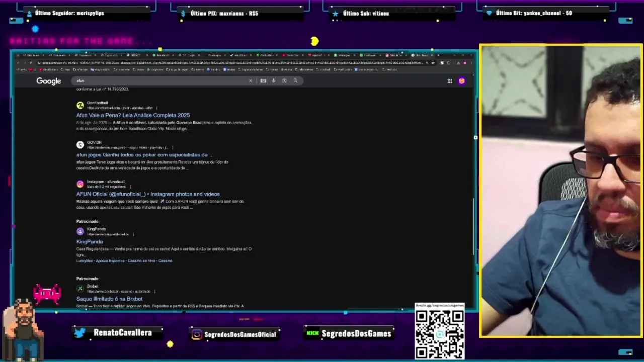Click the 'RenatoCavallera' overlay label
Image resolution: width=644 pixels, height=362 pixels.
(122, 333)
